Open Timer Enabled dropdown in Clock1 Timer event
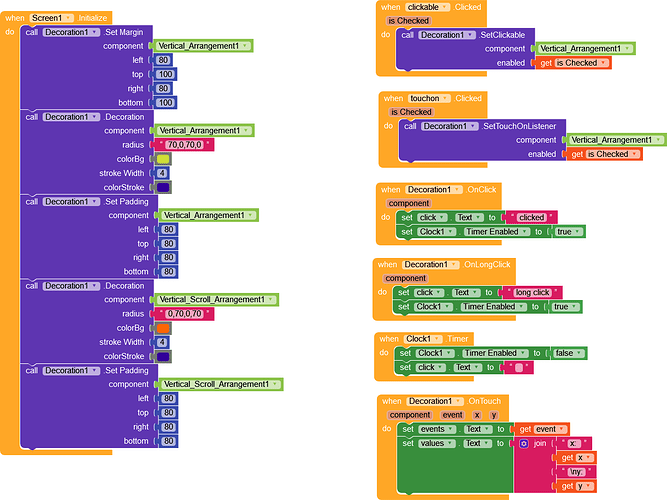This screenshot has width=667, height=500. pyautogui.click(x=495, y=353)
